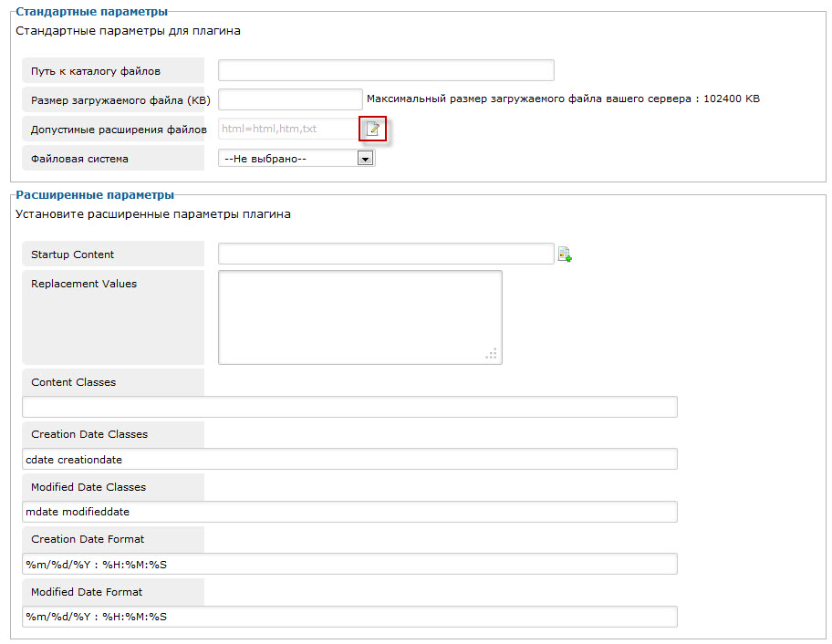Open the Файловая система dropdown
This screenshot has width=832, height=644.
(x=296, y=159)
